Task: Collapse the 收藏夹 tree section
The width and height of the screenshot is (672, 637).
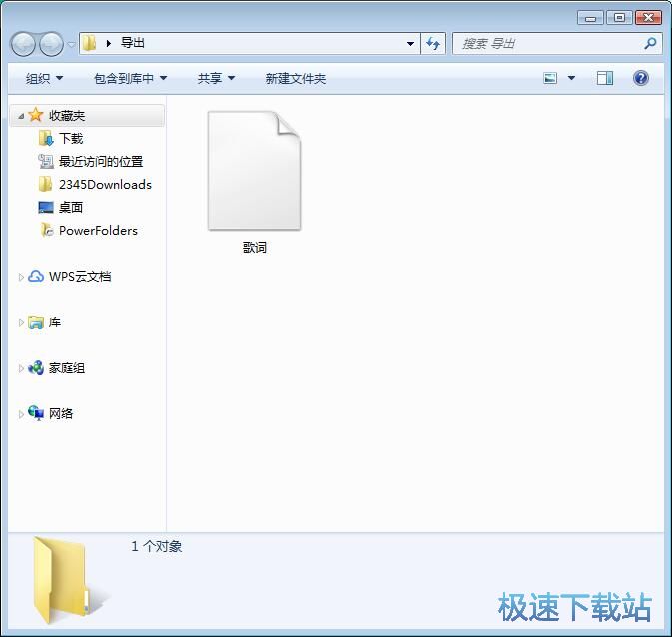Action: (x=21, y=116)
